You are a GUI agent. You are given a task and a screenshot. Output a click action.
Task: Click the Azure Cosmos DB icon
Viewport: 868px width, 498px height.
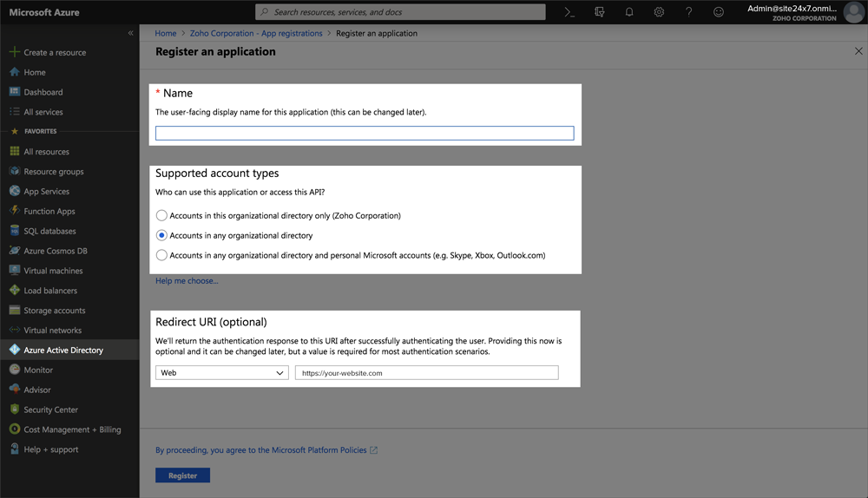(x=15, y=251)
